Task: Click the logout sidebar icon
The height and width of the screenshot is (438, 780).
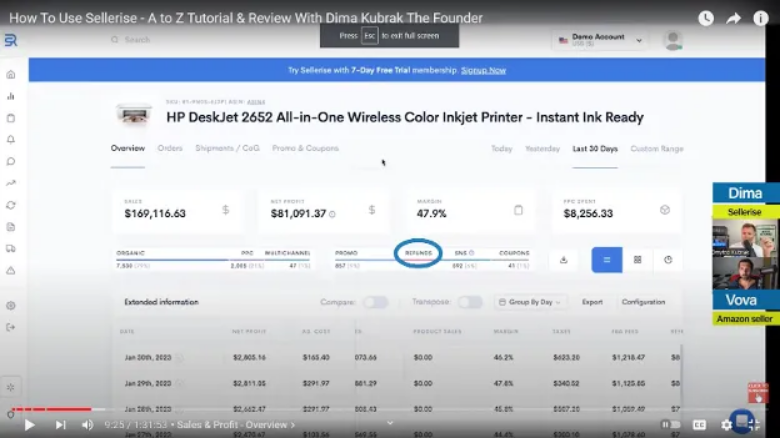Action: pos(11,327)
